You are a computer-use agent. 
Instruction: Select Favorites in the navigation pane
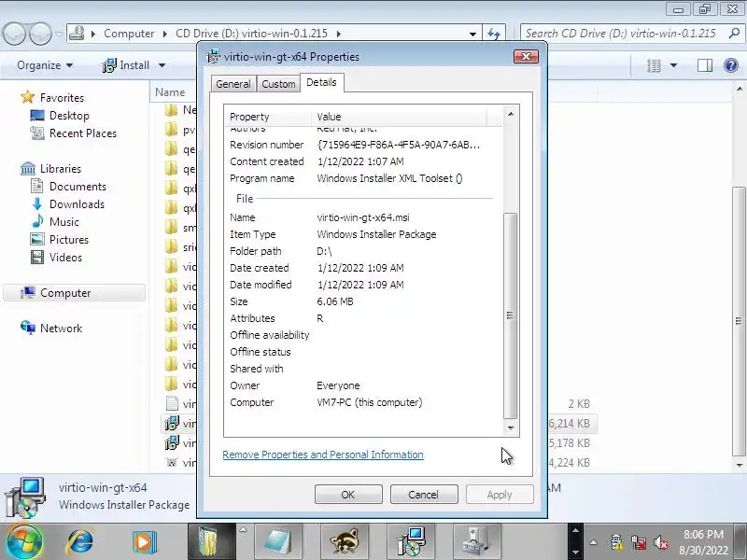click(62, 98)
